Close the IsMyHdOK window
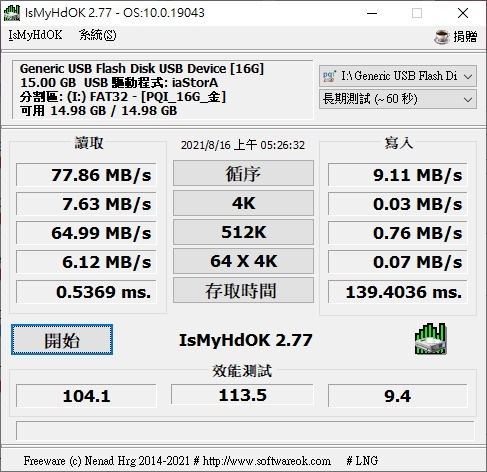 point(463,13)
